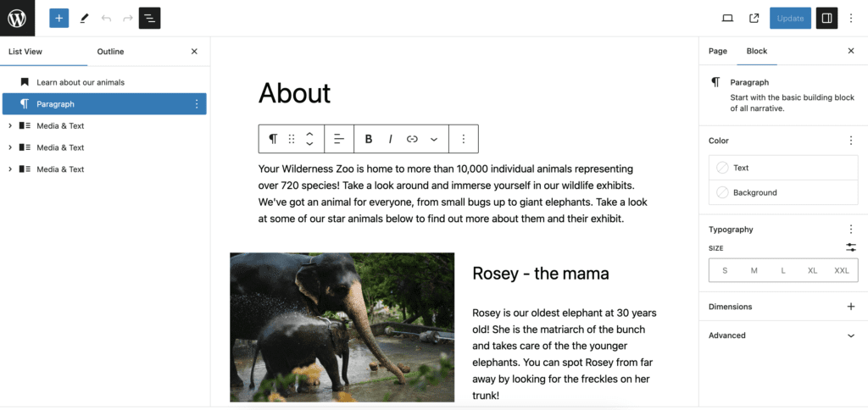Open the Text color swatch
Viewport: 868px width, 410px height.
[782, 168]
